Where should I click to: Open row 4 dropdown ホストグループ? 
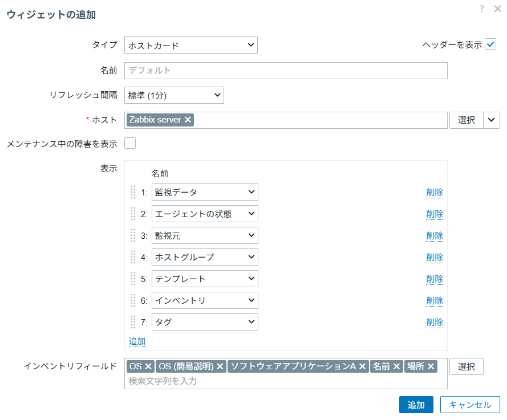(x=205, y=257)
